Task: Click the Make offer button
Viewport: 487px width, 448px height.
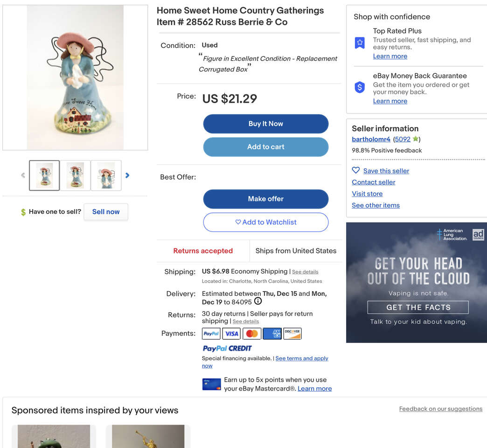Action: 265,199
